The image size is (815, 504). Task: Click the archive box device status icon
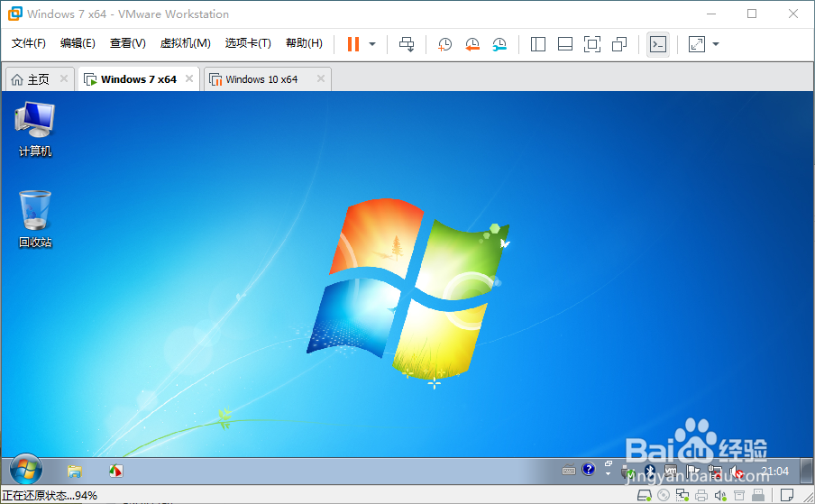coord(739,495)
